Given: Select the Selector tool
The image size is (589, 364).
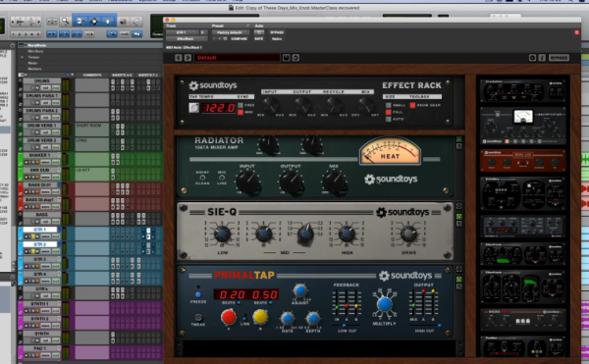Looking at the screenshot, I should [x=94, y=22].
